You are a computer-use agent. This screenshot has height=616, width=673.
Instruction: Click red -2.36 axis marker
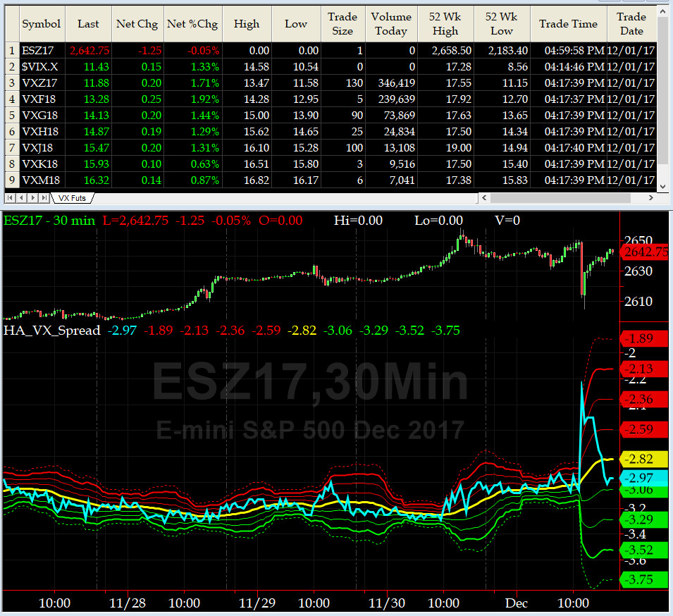644,399
